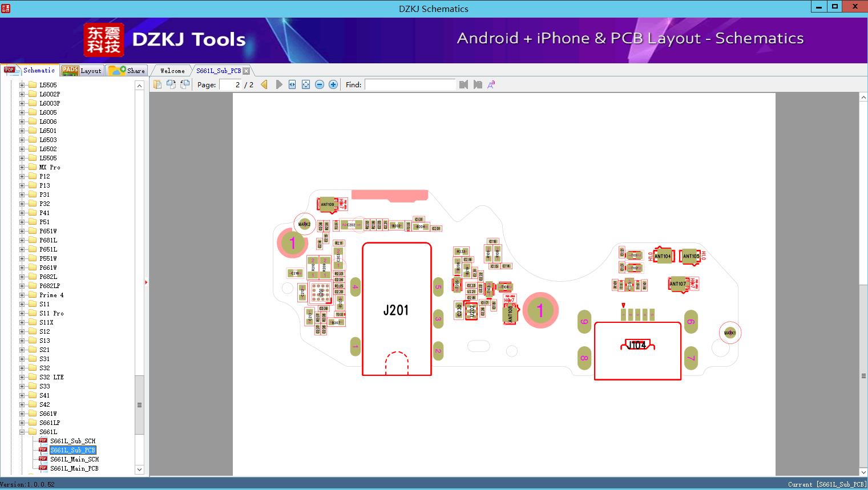Expand the S661LP folder
Image resolution: width=868 pixels, height=490 pixels.
(22, 423)
